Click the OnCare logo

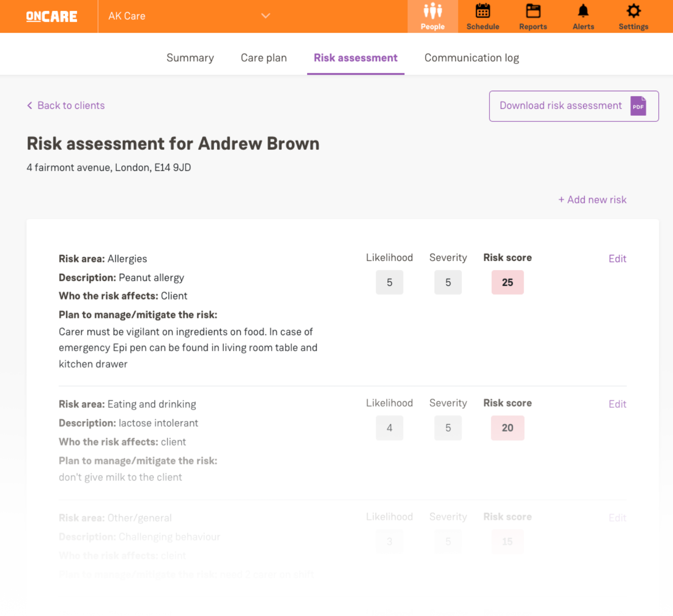(x=52, y=16)
